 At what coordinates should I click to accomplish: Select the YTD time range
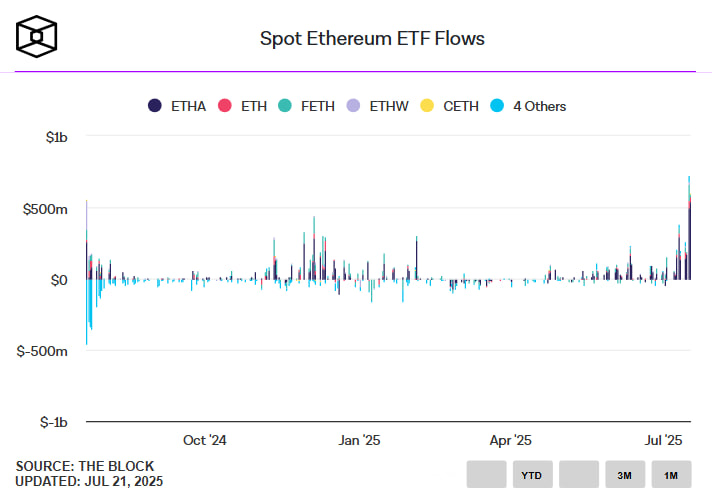click(x=532, y=476)
